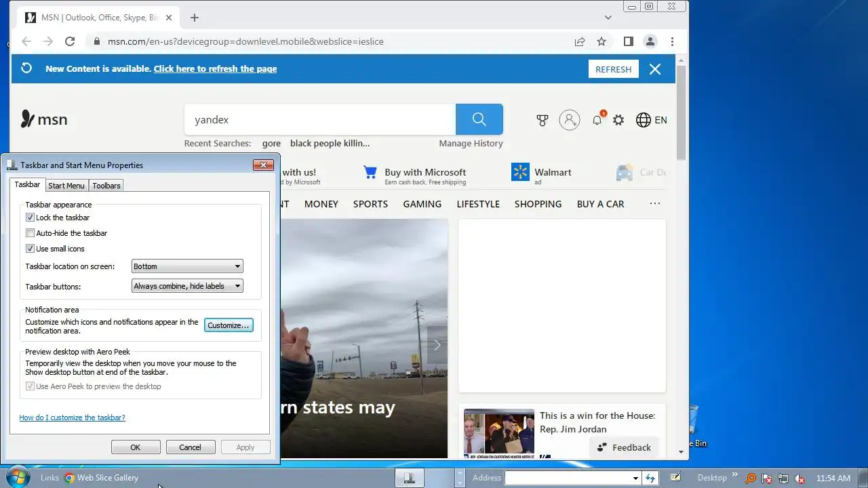Click Customize notification area button
The image size is (868, 488).
point(229,325)
